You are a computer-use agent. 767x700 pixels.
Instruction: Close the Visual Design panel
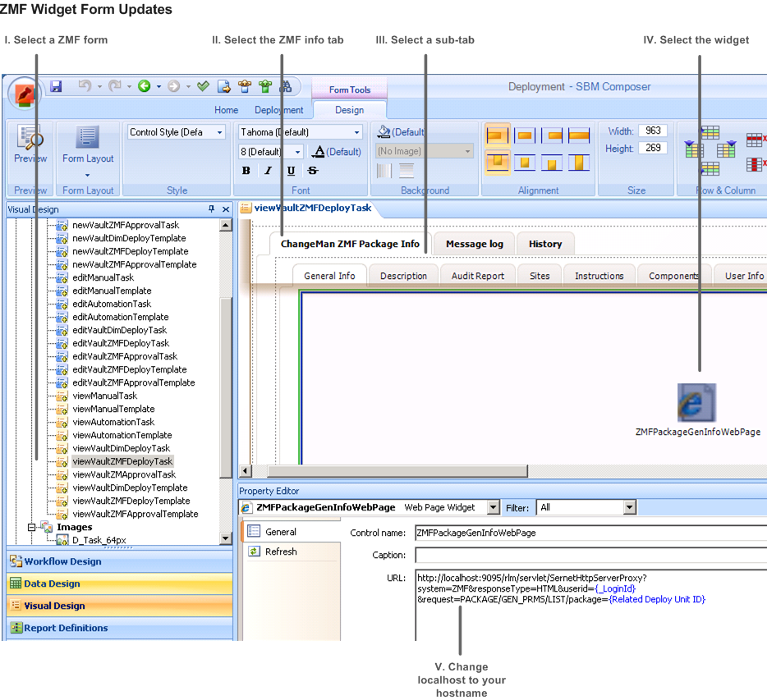pyautogui.click(x=226, y=209)
